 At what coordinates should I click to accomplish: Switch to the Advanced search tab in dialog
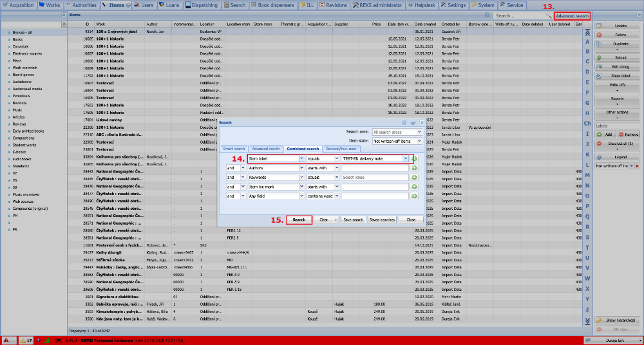click(266, 148)
